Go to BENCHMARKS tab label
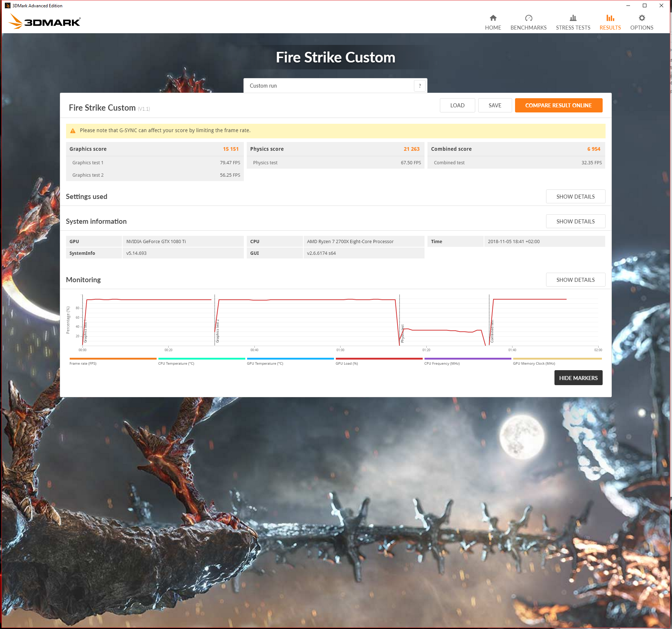This screenshot has height=629, width=672. click(x=528, y=28)
